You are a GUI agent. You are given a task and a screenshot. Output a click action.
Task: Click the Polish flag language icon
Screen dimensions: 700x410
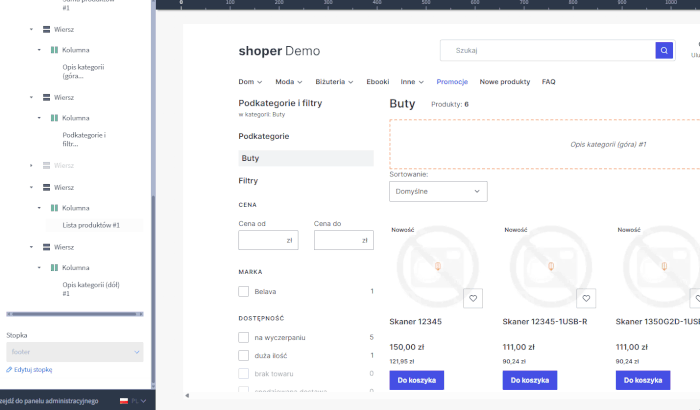tap(124, 401)
